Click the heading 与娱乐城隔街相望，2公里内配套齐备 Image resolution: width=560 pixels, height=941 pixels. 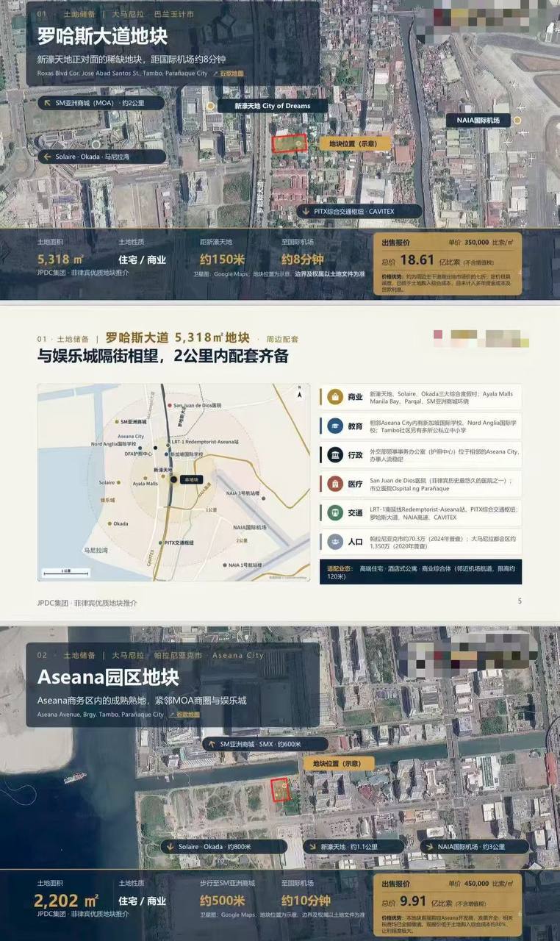(x=162, y=357)
